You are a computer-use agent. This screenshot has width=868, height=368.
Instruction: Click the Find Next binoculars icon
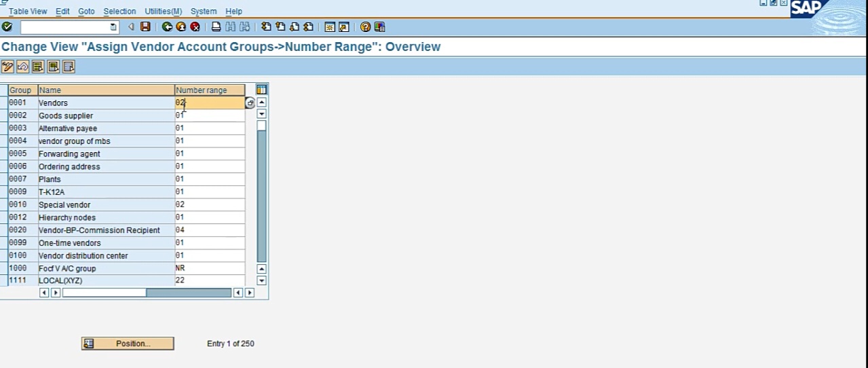pyautogui.click(x=245, y=27)
